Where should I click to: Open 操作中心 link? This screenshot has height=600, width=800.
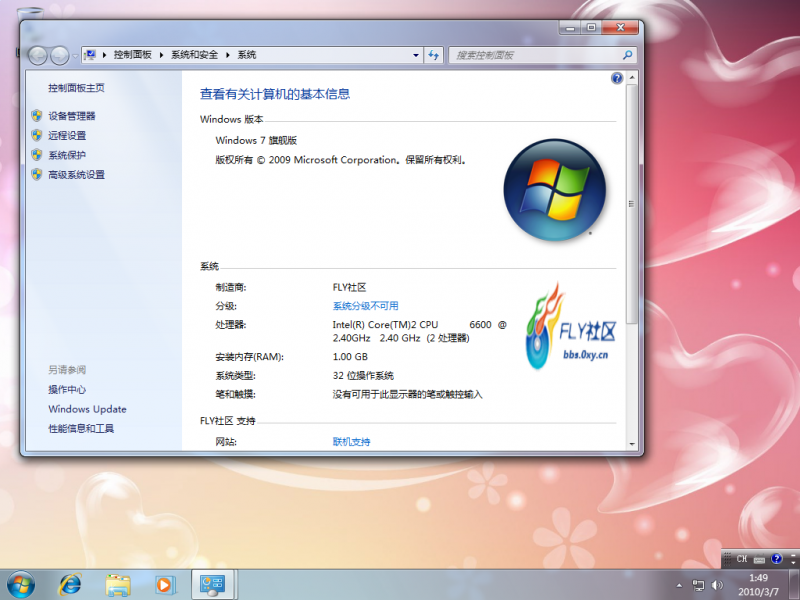click(67, 389)
